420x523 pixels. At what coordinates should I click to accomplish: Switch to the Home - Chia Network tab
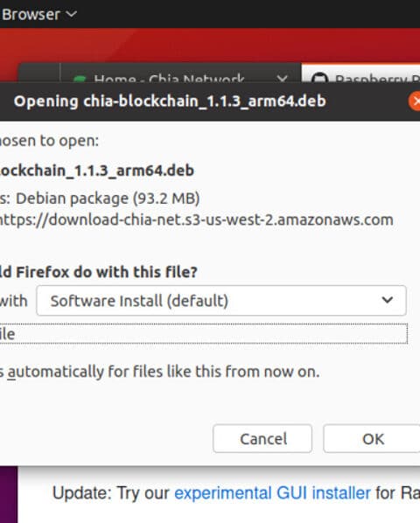click(169, 79)
